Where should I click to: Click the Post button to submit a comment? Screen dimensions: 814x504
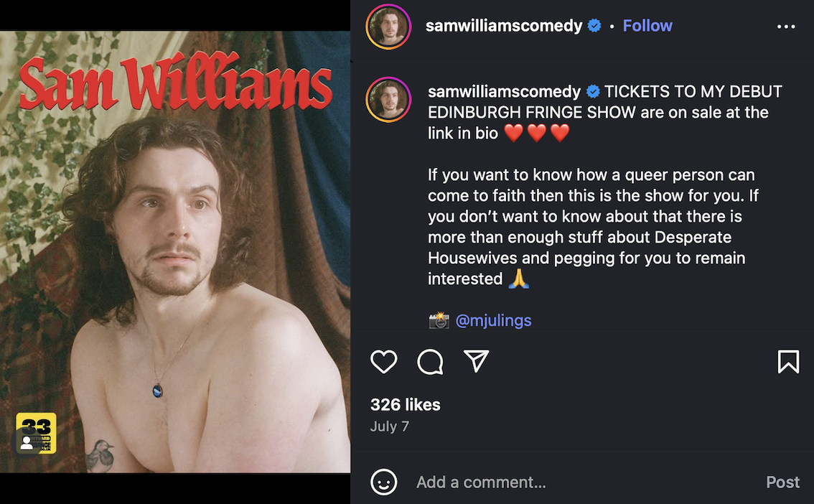click(x=782, y=482)
